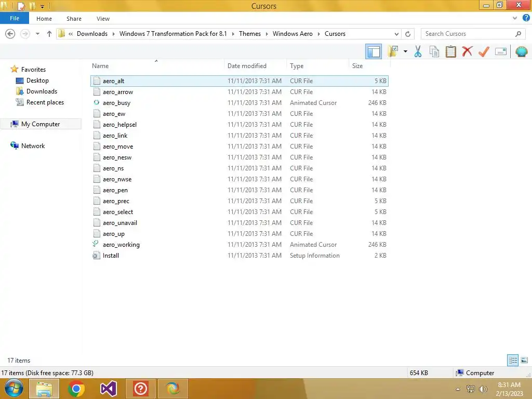Show hidden breadcrumb path with double chevron

tap(71, 34)
